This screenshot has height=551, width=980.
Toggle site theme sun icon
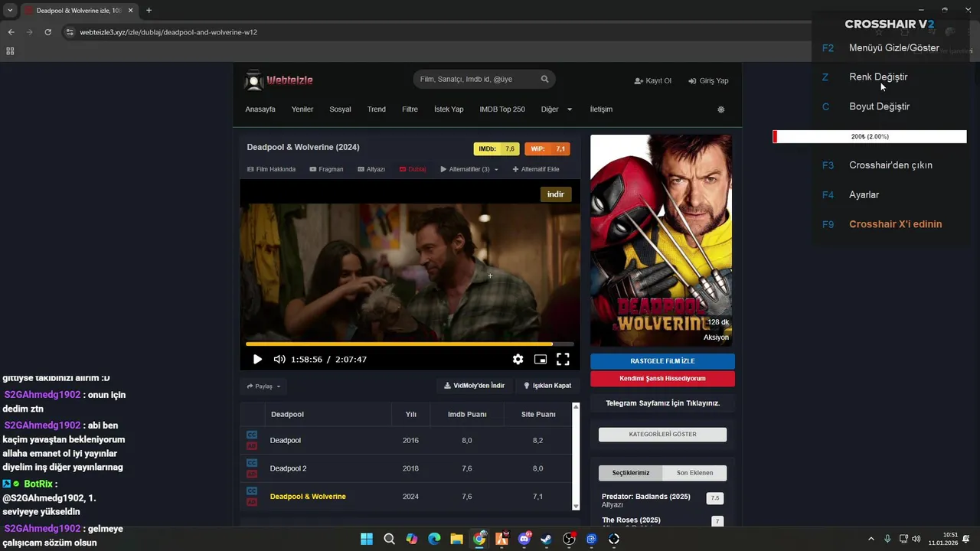point(720,109)
